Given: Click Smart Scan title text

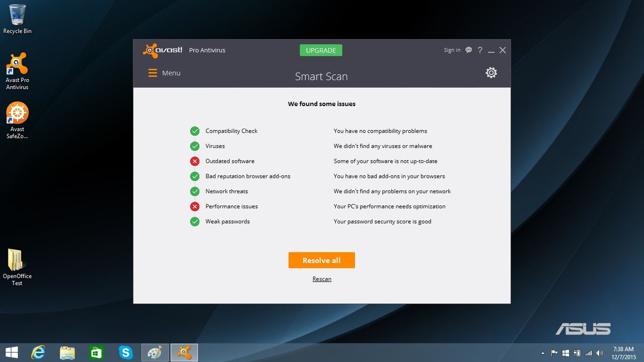Looking at the screenshot, I should [x=321, y=76].
